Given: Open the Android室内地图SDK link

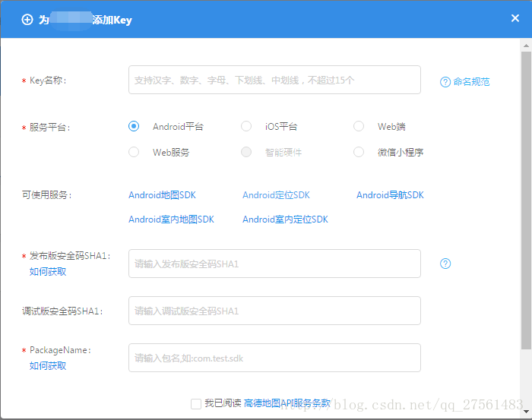Looking at the screenshot, I should point(171,219).
